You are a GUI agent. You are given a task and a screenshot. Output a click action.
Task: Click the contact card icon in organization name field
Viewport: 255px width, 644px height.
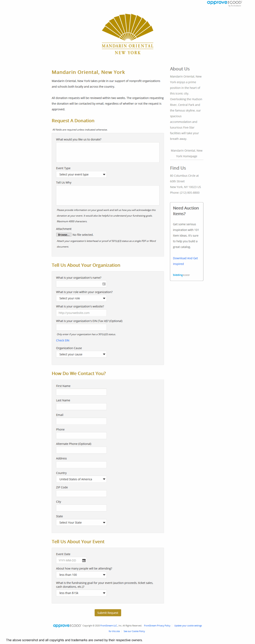tap(104, 284)
